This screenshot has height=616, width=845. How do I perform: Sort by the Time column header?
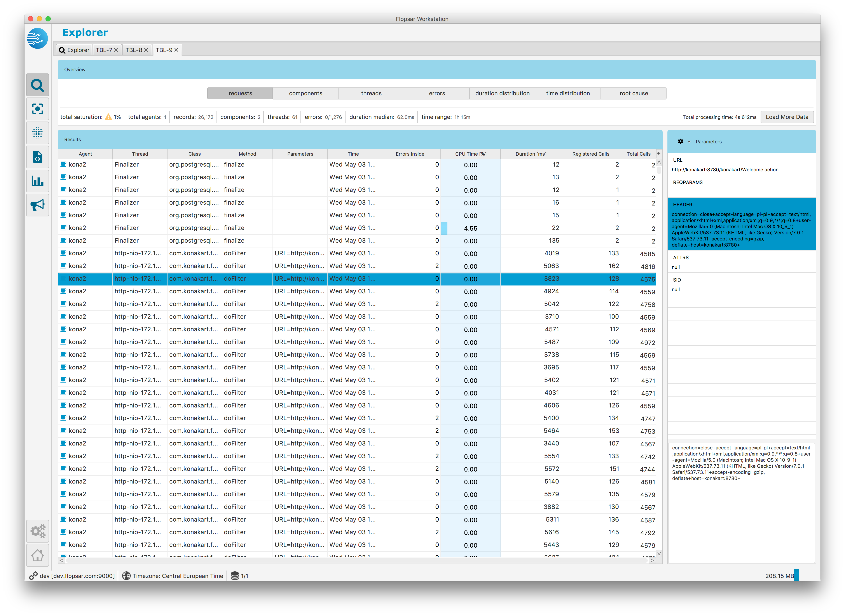[x=353, y=154]
